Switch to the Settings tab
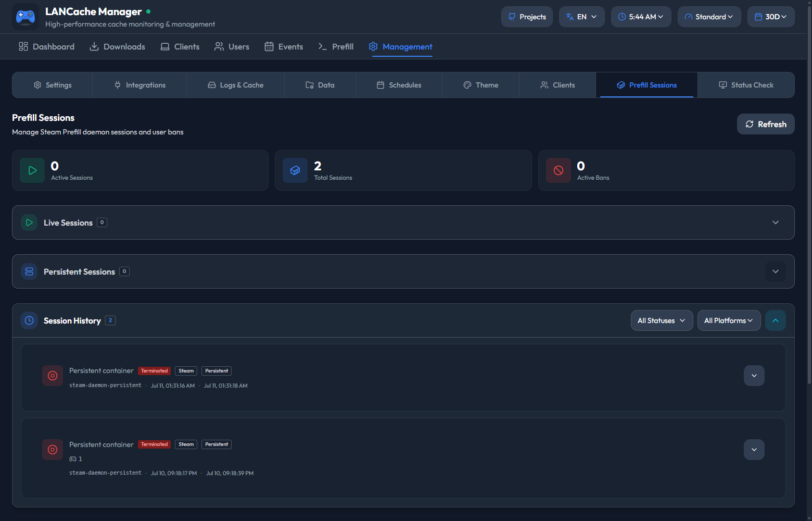This screenshot has width=812, height=521. click(53, 85)
